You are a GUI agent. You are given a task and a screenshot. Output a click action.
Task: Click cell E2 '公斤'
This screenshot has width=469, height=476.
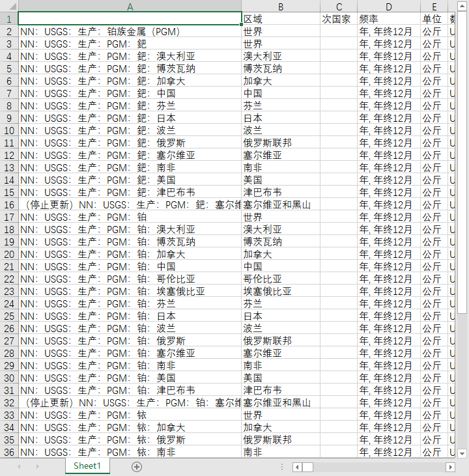[434, 31]
